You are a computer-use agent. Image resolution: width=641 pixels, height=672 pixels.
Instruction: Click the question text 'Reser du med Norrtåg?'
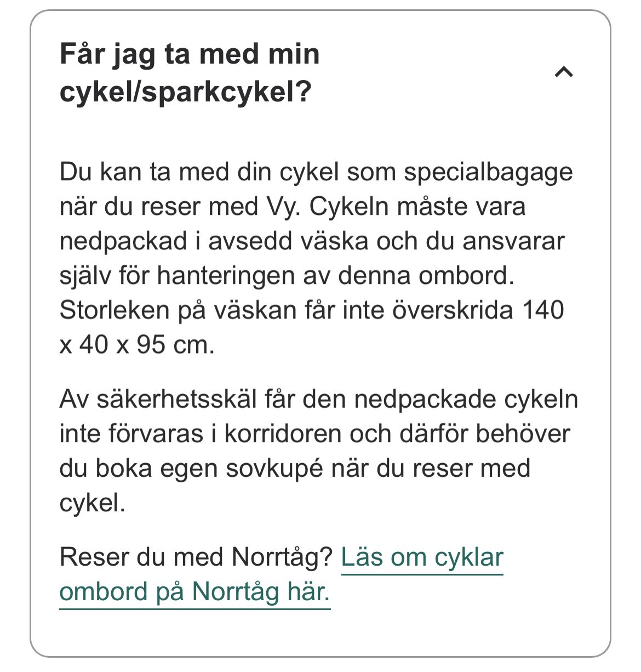196,557
